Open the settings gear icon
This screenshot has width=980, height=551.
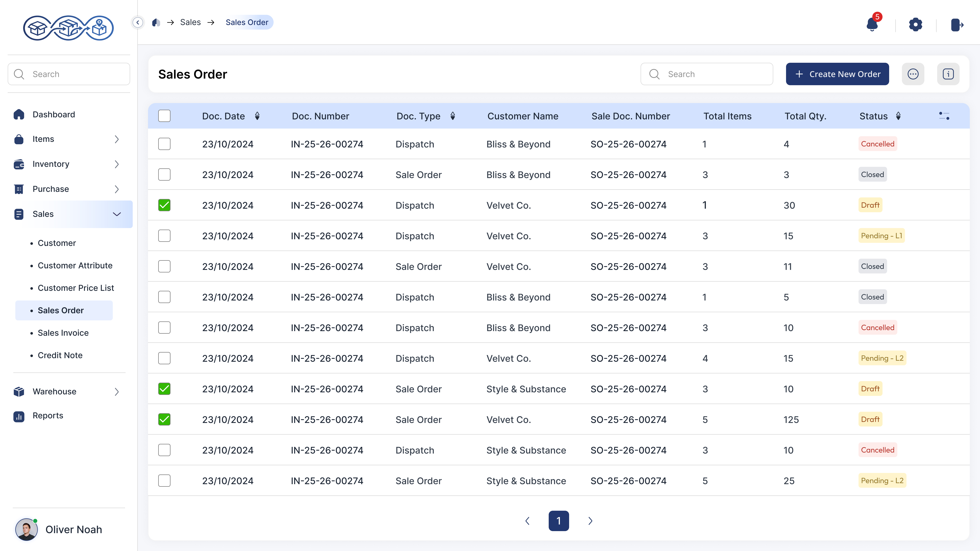[916, 25]
